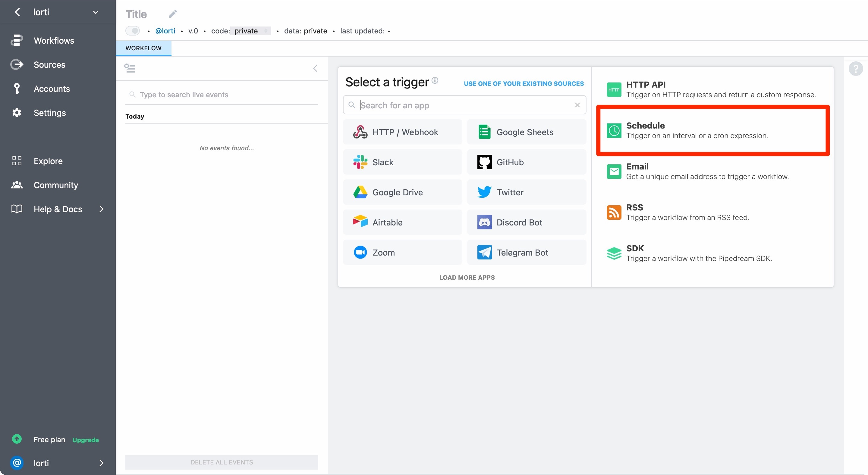
Task: Pick the Slack app trigger
Action: pos(402,162)
